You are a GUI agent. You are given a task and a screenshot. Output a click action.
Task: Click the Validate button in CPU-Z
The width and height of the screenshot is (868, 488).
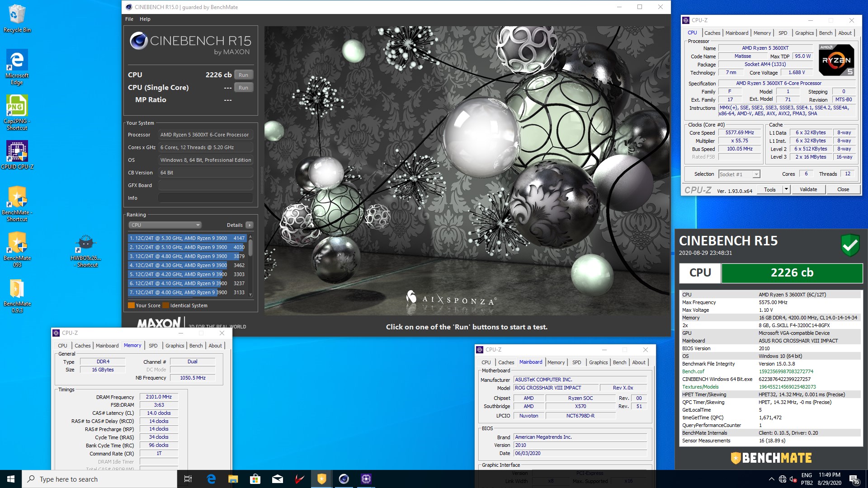pos(808,190)
